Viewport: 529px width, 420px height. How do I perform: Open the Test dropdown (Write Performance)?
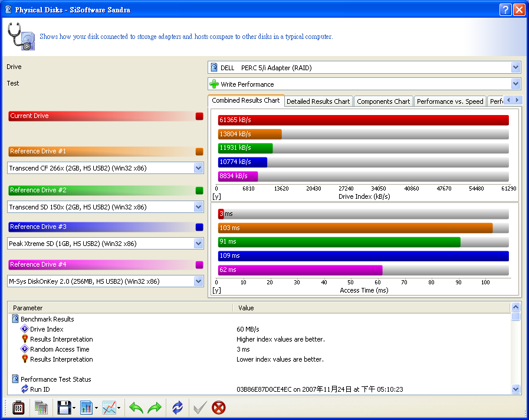[515, 84]
